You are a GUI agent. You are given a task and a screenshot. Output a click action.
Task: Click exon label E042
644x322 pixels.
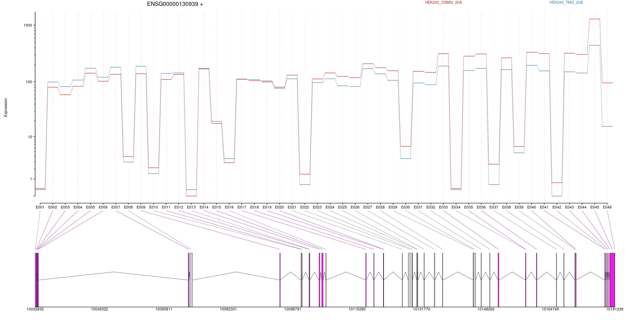[x=557, y=207]
